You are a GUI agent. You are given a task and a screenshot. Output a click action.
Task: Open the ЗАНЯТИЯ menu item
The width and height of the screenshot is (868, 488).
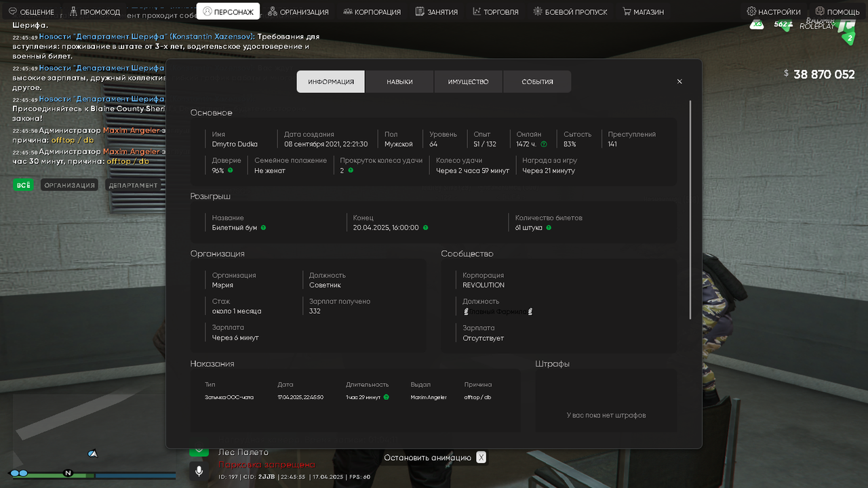(x=437, y=12)
